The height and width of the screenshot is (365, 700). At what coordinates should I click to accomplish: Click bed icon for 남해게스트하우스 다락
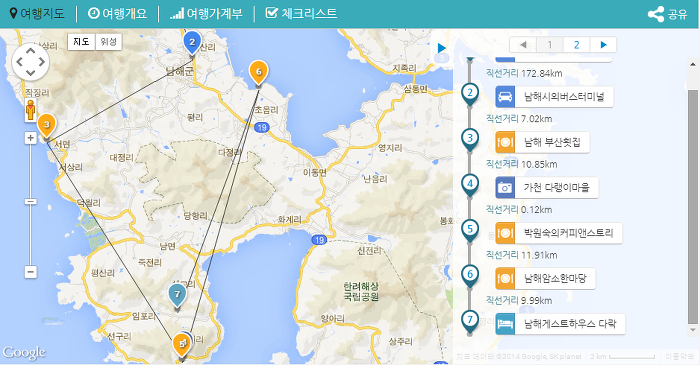[505, 324]
